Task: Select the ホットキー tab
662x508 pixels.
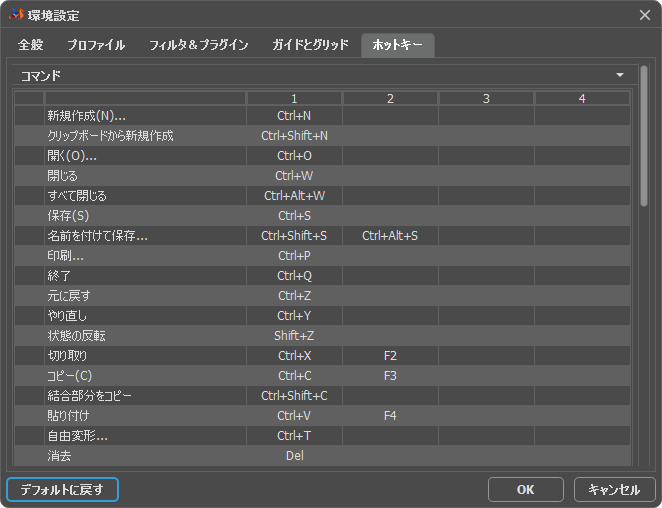Action: 398,45
